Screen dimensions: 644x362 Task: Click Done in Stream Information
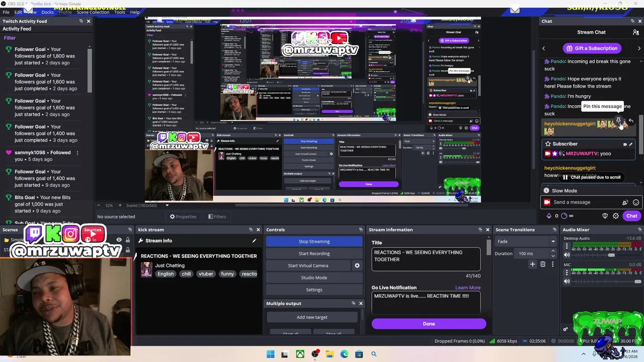point(429,324)
